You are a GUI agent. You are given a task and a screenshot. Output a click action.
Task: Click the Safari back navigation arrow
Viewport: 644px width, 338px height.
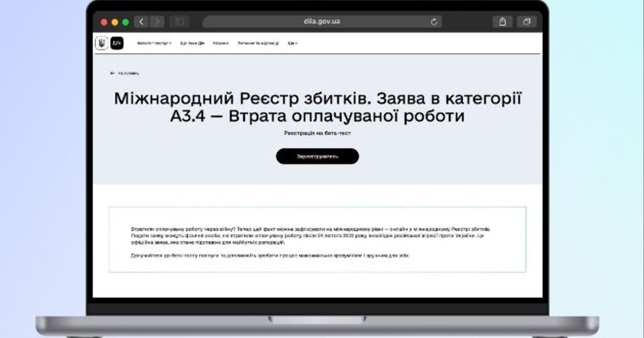[x=142, y=22]
